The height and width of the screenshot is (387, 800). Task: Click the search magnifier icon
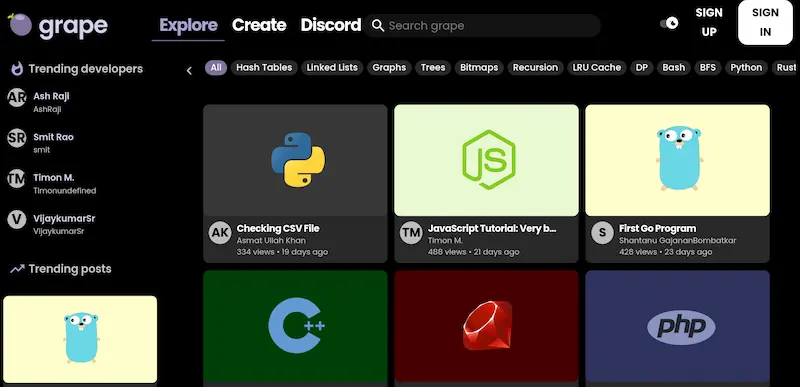pyautogui.click(x=378, y=25)
